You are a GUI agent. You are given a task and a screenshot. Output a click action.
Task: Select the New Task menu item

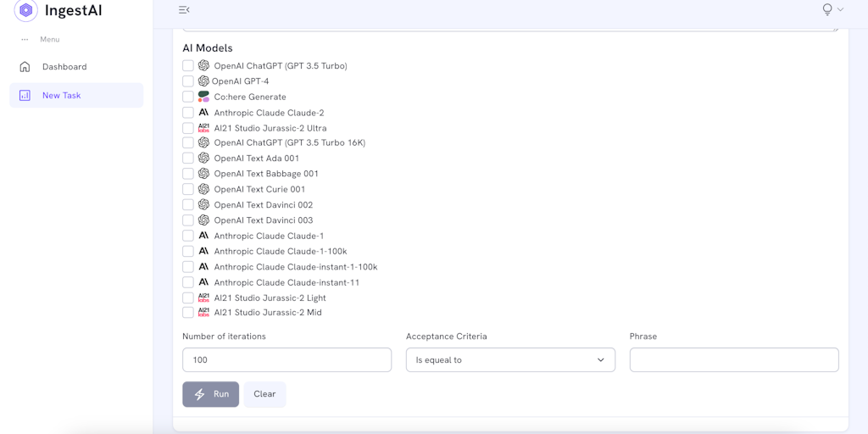[62, 96]
